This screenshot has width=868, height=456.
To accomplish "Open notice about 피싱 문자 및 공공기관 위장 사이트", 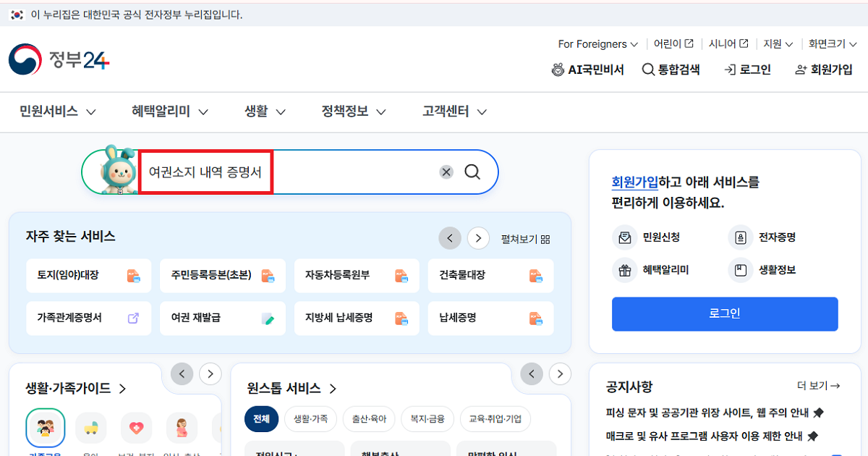I will click(x=715, y=413).
